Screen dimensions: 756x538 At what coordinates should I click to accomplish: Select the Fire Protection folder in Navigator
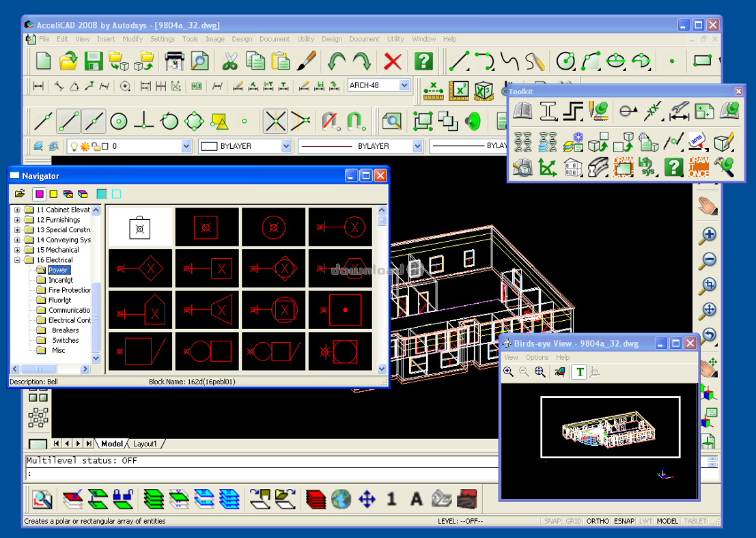70,290
